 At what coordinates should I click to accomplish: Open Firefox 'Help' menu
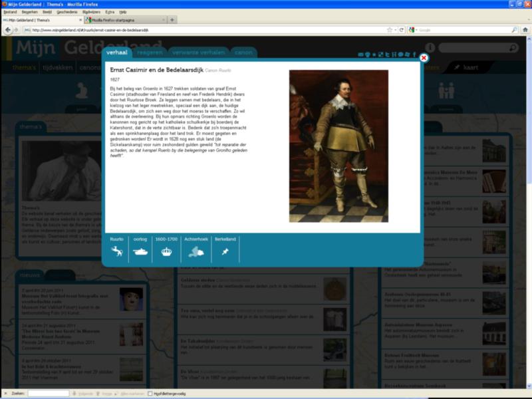pyautogui.click(x=123, y=12)
